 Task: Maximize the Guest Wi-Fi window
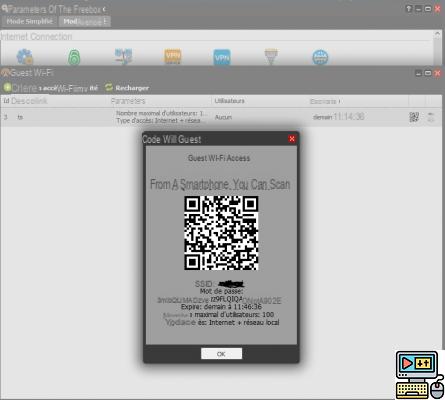pos(428,73)
